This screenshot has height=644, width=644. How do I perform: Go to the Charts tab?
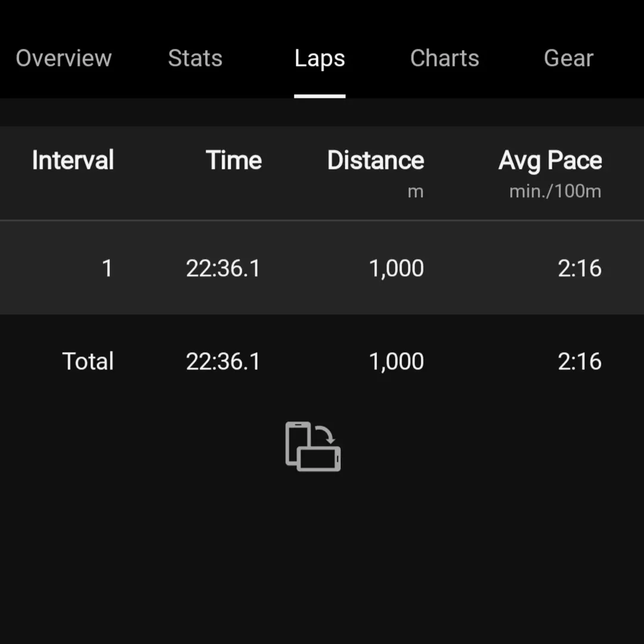click(x=444, y=58)
